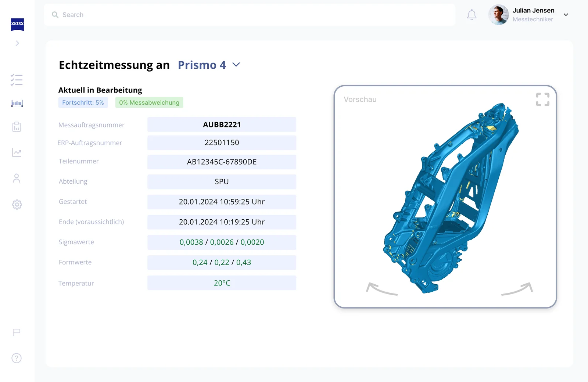
Task: Expand the sidebar with the chevron arrow
Action: (17, 43)
